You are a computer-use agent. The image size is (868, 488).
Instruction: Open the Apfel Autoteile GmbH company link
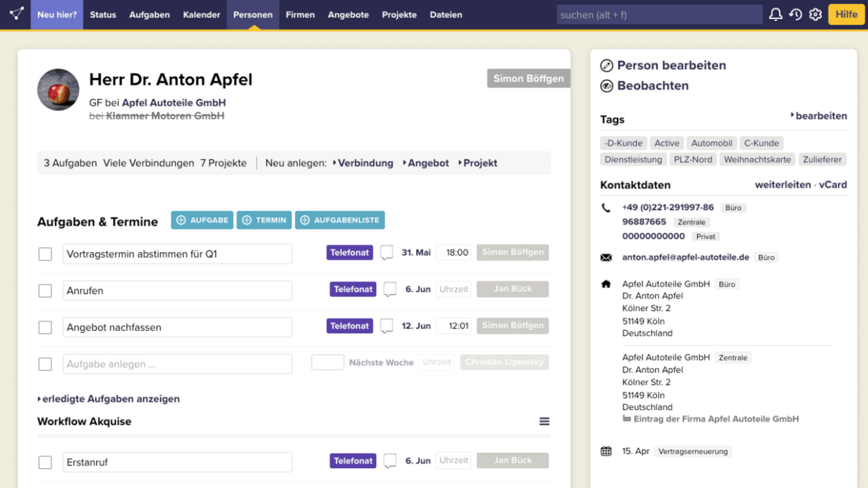coord(174,103)
